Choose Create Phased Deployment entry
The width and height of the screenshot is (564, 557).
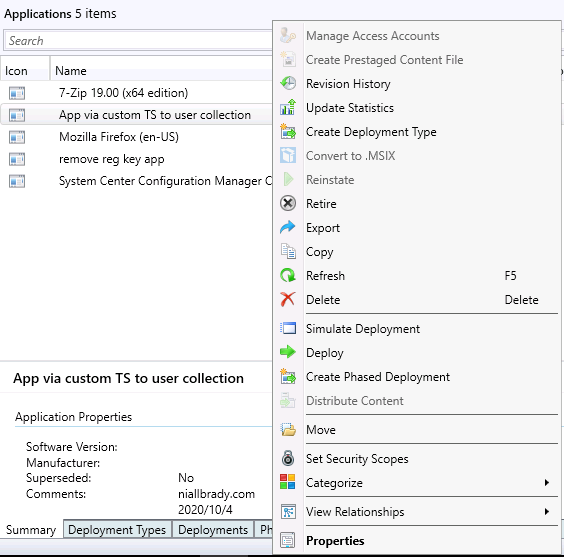[416, 376]
